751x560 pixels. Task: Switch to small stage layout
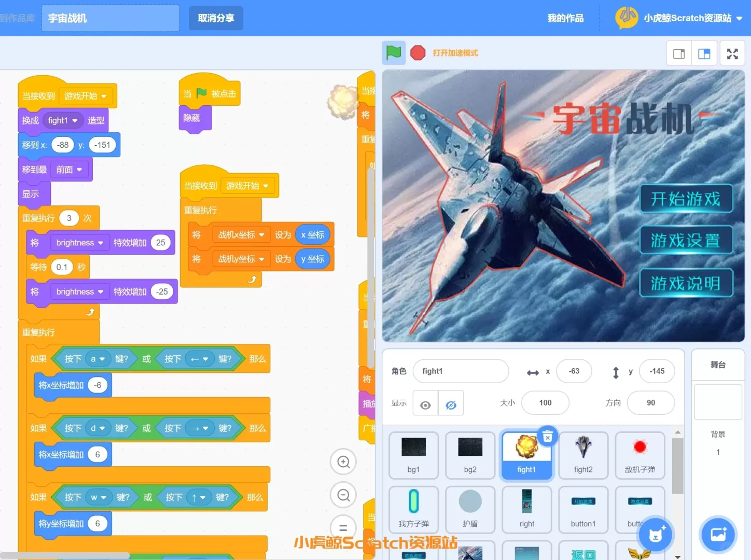coord(678,53)
